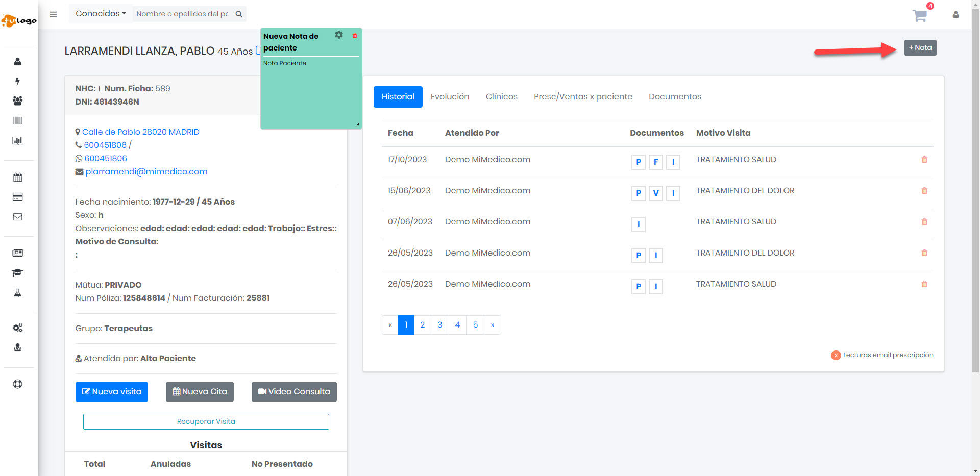Delete the patient note via trash icon
The width and height of the screenshot is (980, 476).
(355, 36)
